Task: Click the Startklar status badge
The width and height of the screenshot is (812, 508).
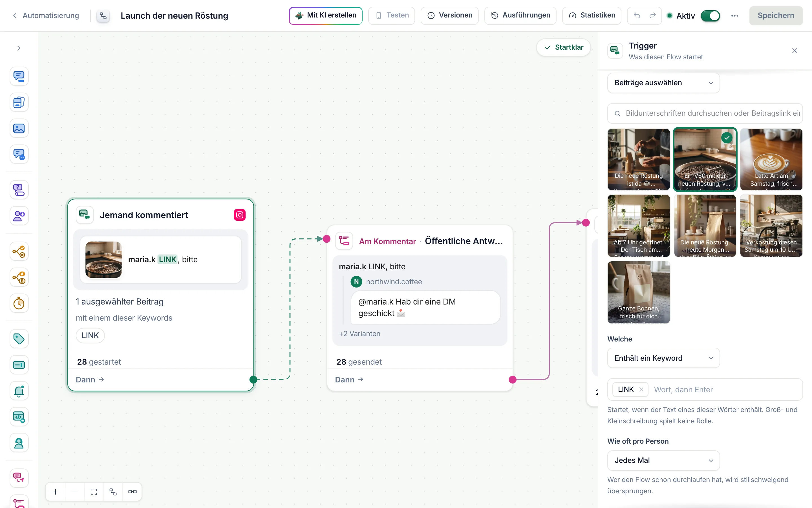Action: 564,47
